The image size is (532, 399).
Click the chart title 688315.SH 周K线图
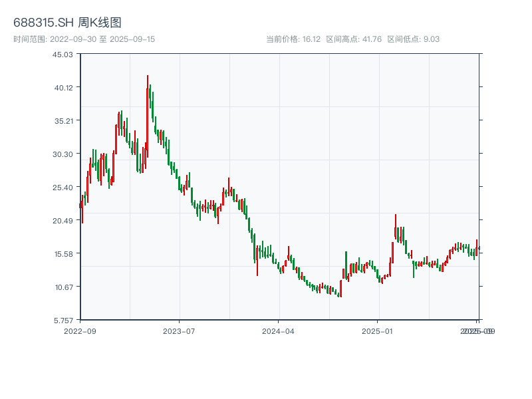[x=66, y=22]
